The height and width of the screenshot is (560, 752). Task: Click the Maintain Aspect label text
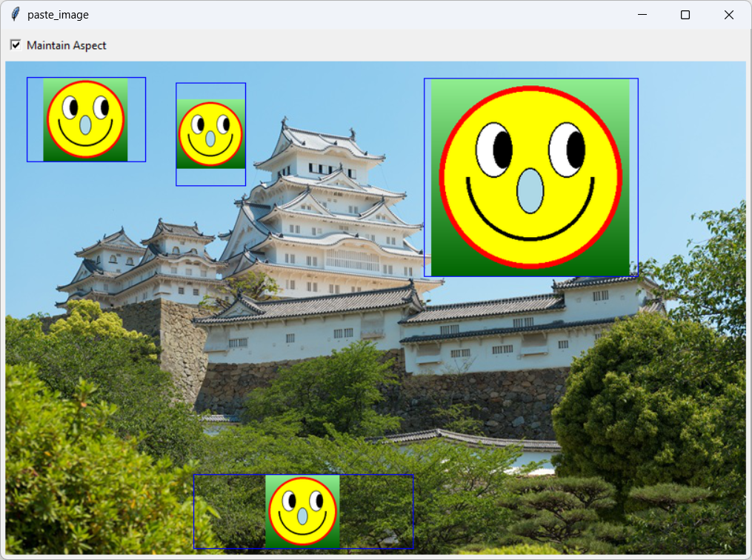(67, 45)
